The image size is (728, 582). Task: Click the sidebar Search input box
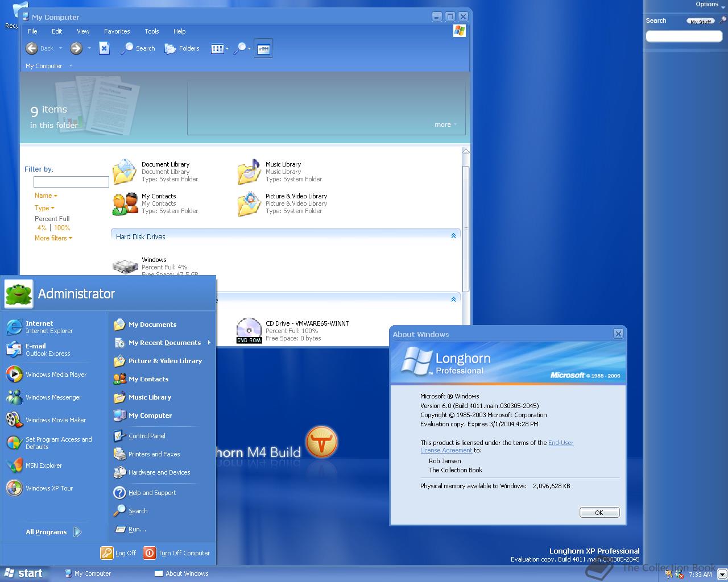[684, 36]
